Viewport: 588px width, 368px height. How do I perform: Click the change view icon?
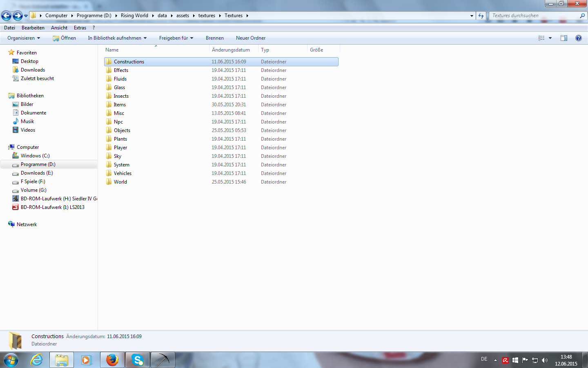pos(541,38)
